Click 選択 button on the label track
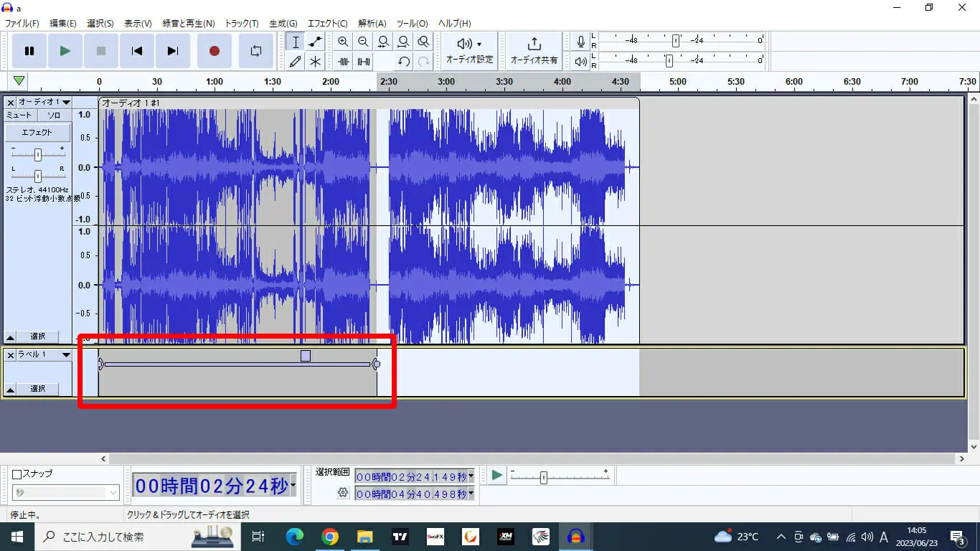The width and height of the screenshot is (980, 551). point(38,389)
